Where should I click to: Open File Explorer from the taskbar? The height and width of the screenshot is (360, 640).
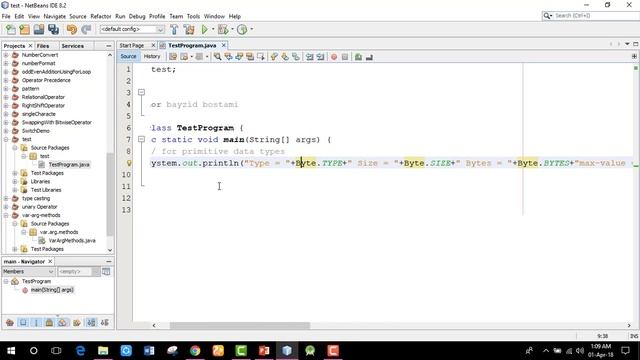[103, 351]
